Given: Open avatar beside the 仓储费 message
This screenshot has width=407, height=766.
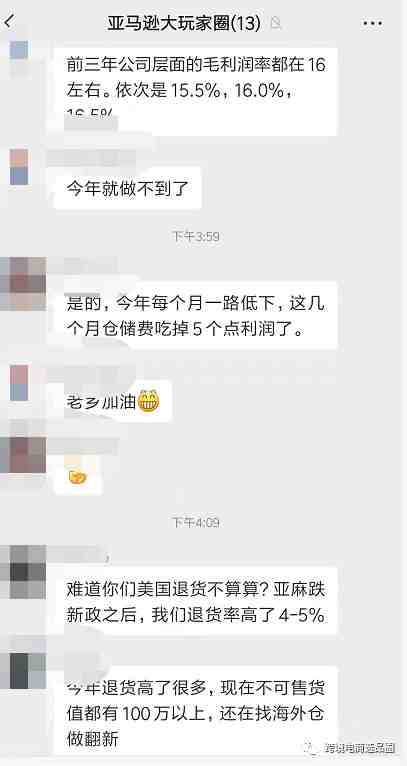Looking at the screenshot, I should [x=23, y=284].
